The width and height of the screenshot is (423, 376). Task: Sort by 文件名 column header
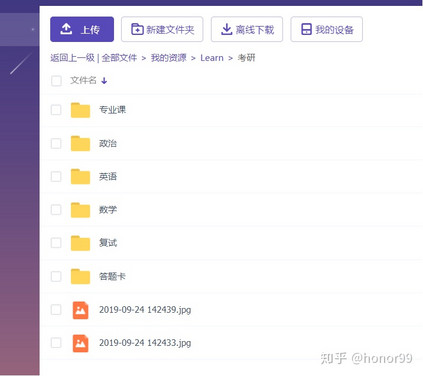[83, 80]
